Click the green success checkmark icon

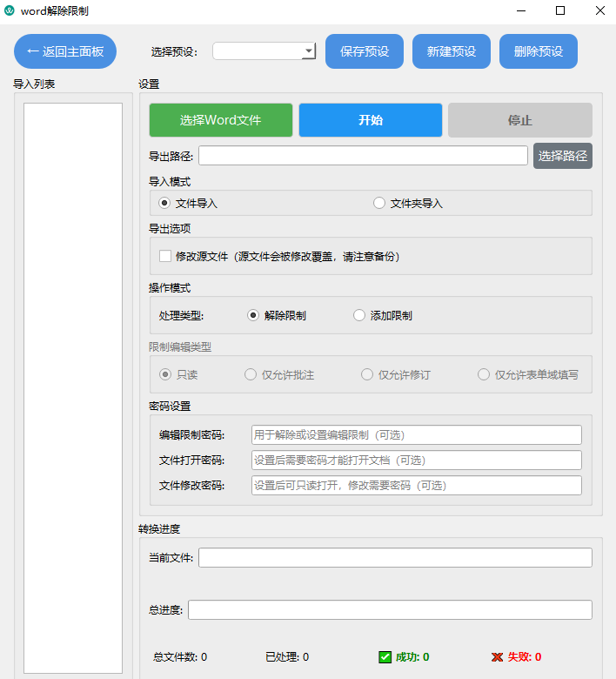click(x=385, y=657)
